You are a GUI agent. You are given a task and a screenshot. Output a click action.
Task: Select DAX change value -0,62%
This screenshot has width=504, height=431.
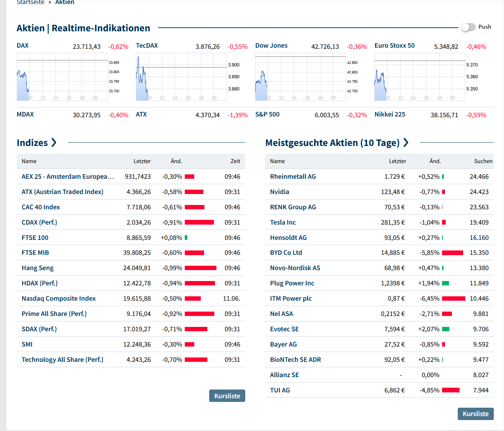(x=118, y=47)
